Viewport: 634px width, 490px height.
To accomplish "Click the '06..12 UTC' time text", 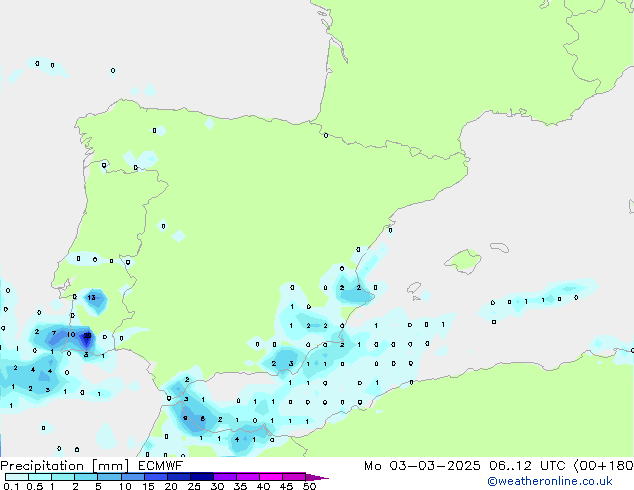I will pyautogui.click(x=526, y=466).
